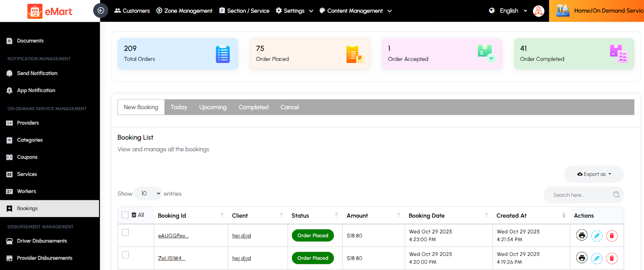The height and width of the screenshot is (270, 644).
Task: Open the Completed bookings tab
Action: click(x=253, y=107)
